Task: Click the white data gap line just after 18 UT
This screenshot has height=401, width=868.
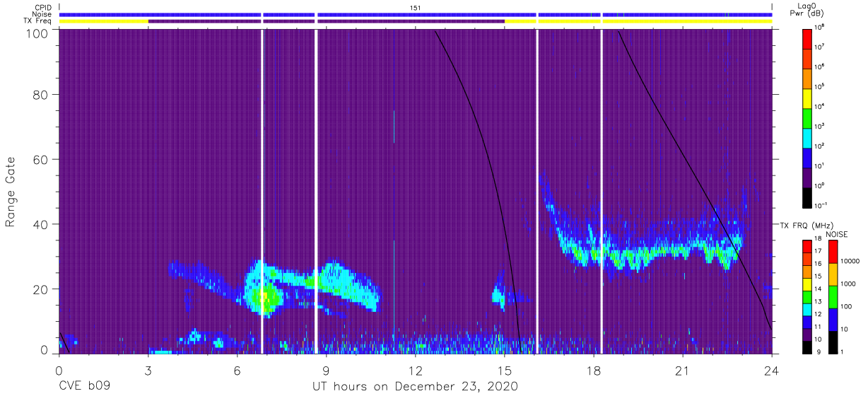Action: coord(602,191)
